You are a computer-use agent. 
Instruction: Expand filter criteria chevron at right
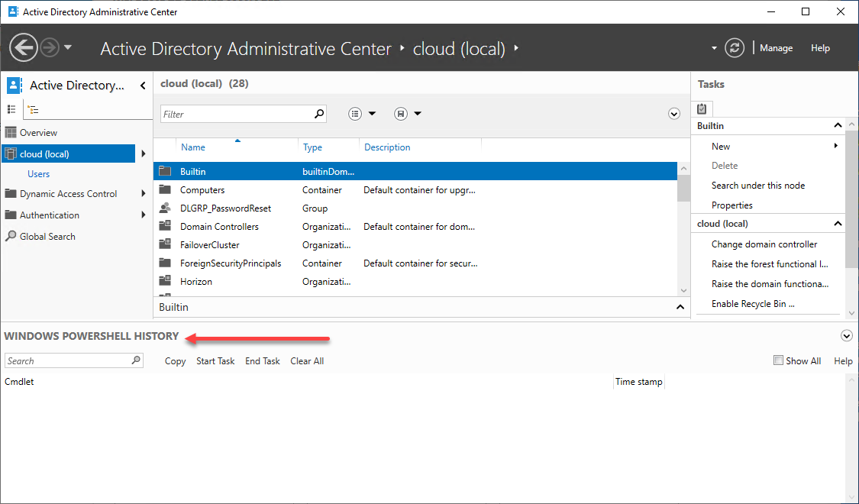pos(673,113)
